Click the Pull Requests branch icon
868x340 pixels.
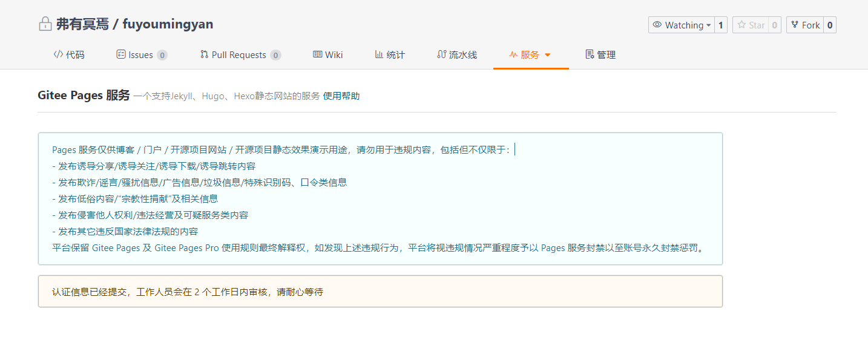click(205, 54)
